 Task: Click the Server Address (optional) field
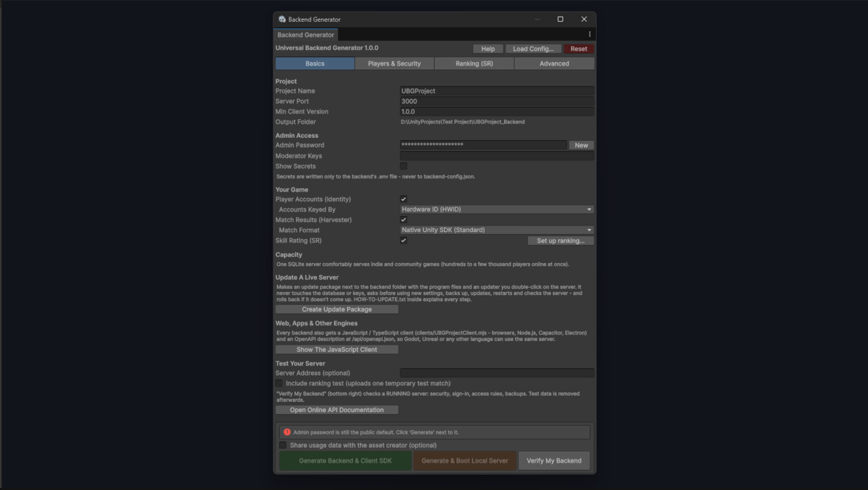tap(497, 373)
